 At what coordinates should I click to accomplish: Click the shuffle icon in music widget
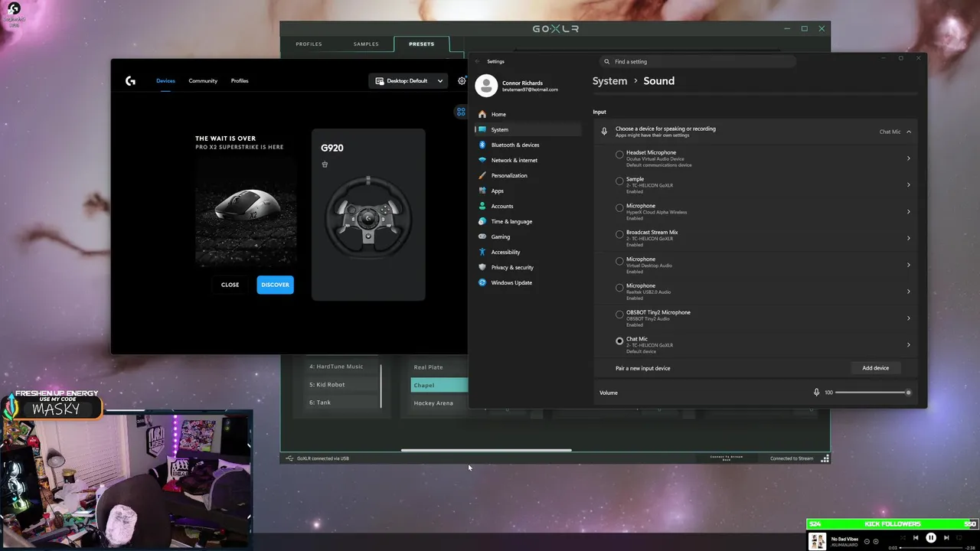[903, 538]
